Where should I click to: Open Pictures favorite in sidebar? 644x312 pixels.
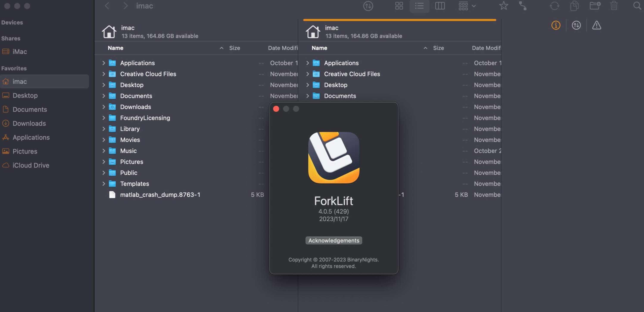45,151
